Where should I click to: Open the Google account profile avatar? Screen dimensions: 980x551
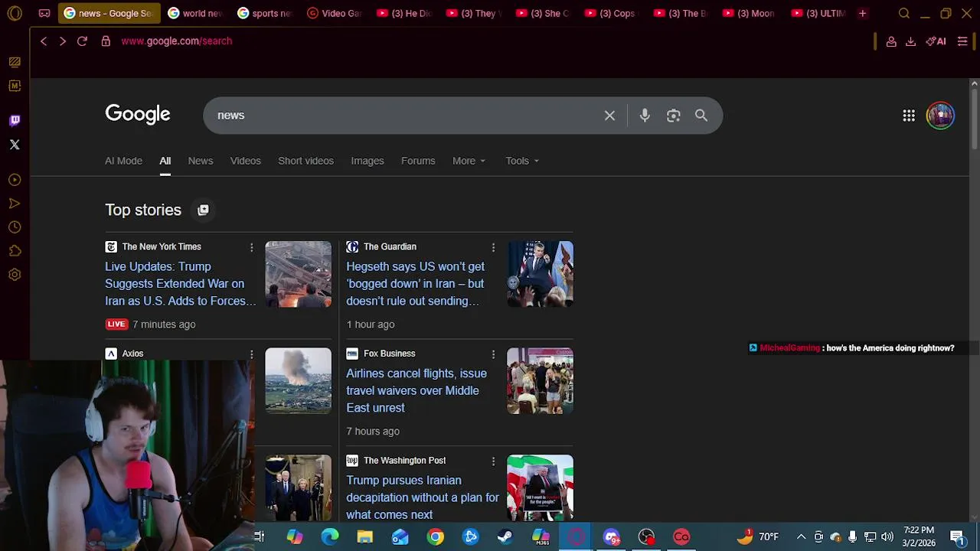(940, 116)
